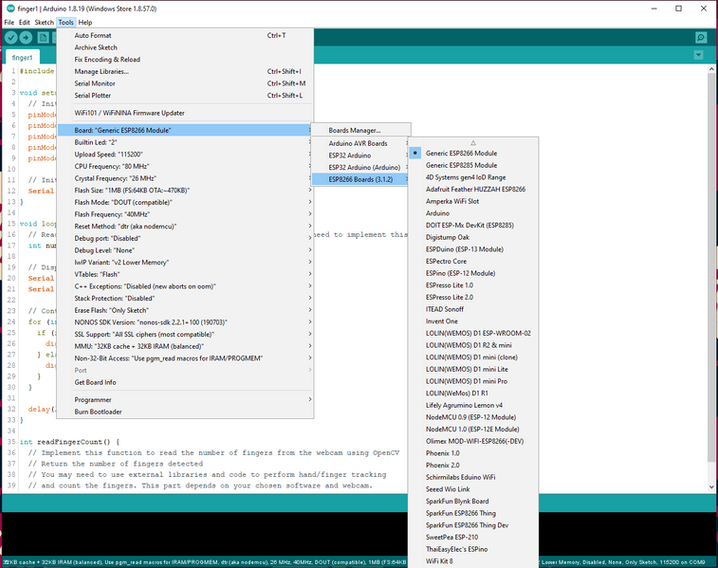Viewport: 718px width, 568px height.
Task: Click editor scrollbar down arrow
Action: click(x=711, y=487)
